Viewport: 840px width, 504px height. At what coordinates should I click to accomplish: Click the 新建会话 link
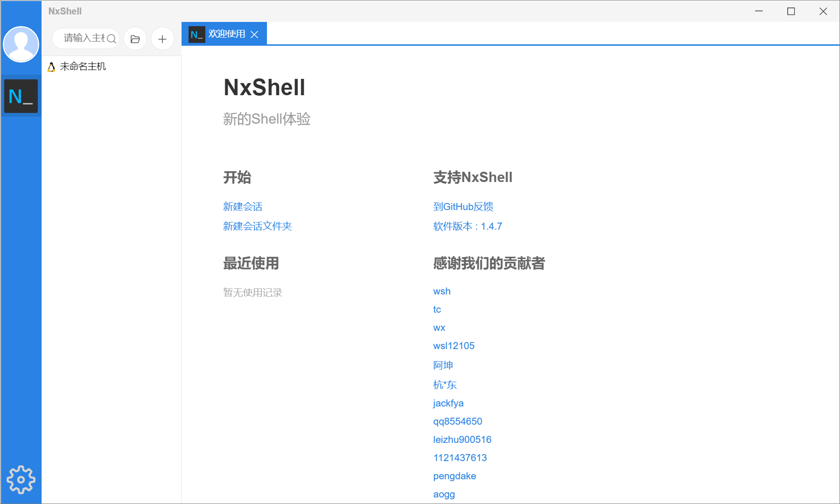243,207
